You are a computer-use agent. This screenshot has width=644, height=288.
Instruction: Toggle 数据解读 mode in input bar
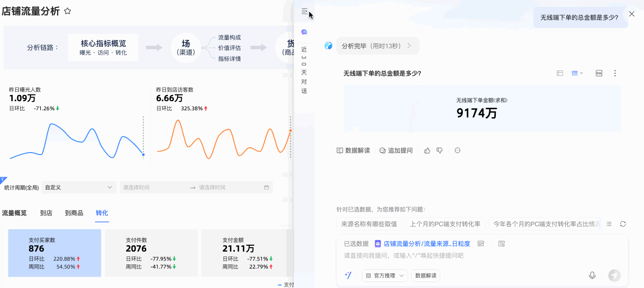pos(425,276)
